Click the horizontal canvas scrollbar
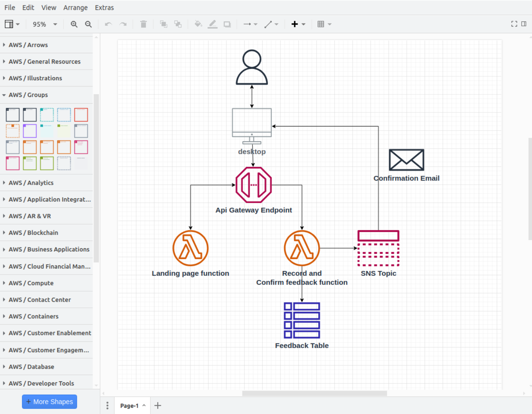Image resolution: width=532 pixels, height=414 pixels. tap(315, 393)
